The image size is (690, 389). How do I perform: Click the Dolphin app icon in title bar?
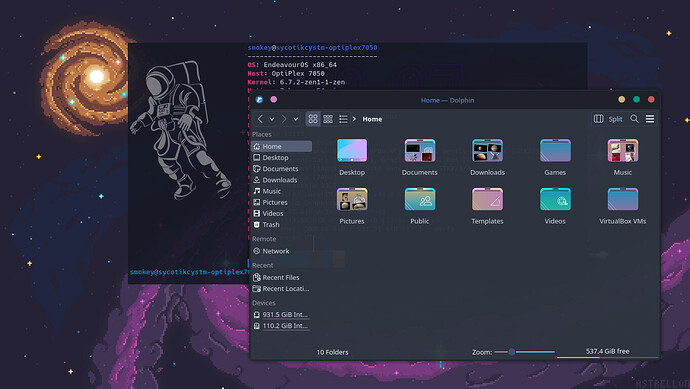(x=259, y=100)
